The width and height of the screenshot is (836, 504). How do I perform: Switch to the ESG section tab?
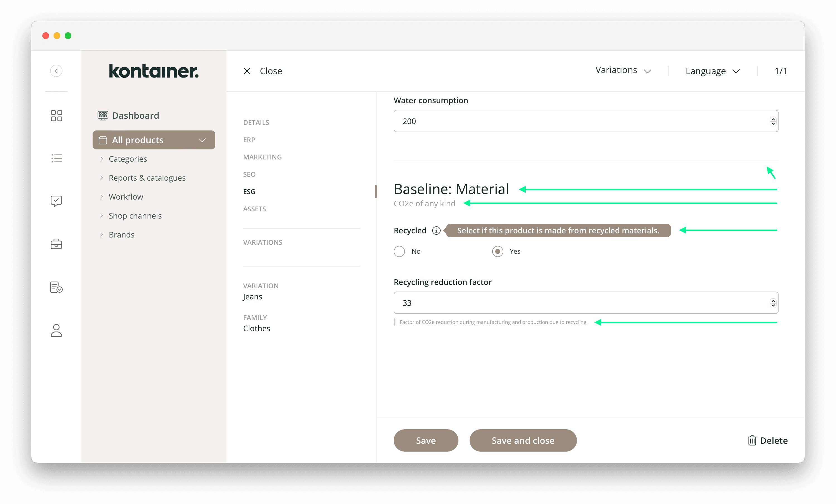(x=249, y=191)
